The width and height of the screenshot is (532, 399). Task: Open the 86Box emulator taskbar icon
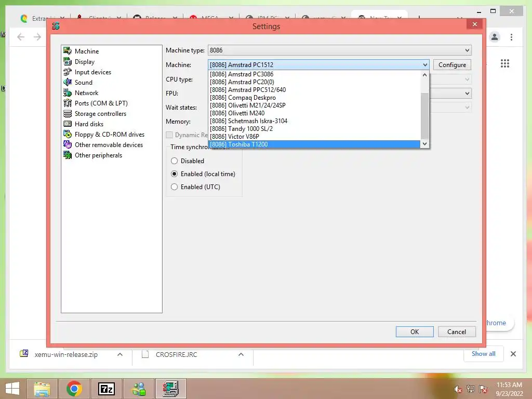pyautogui.click(x=170, y=389)
